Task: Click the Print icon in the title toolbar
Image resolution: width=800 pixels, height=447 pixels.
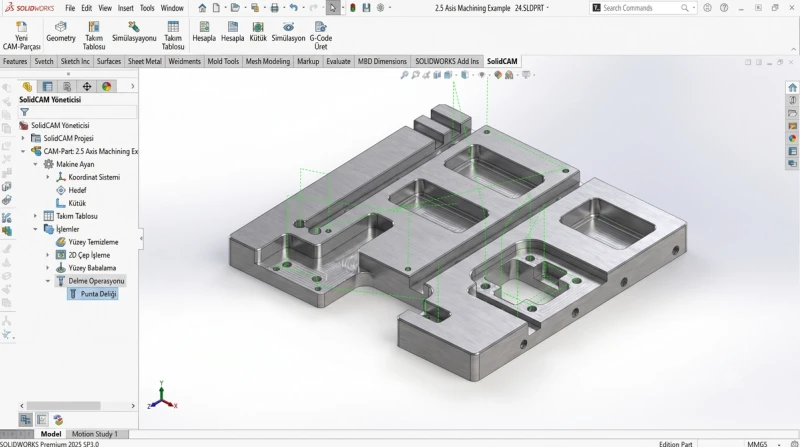Action: pos(274,8)
